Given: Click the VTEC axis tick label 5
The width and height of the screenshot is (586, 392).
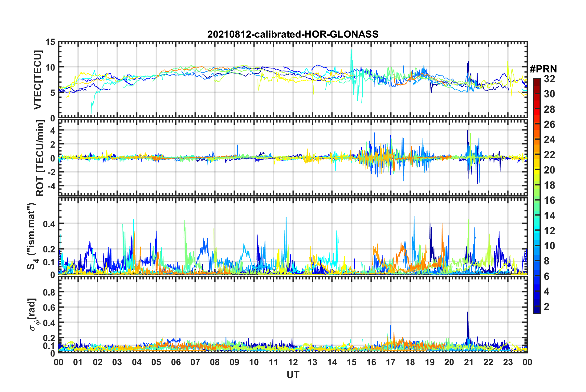Looking at the screenshot, I should [52, 93].
